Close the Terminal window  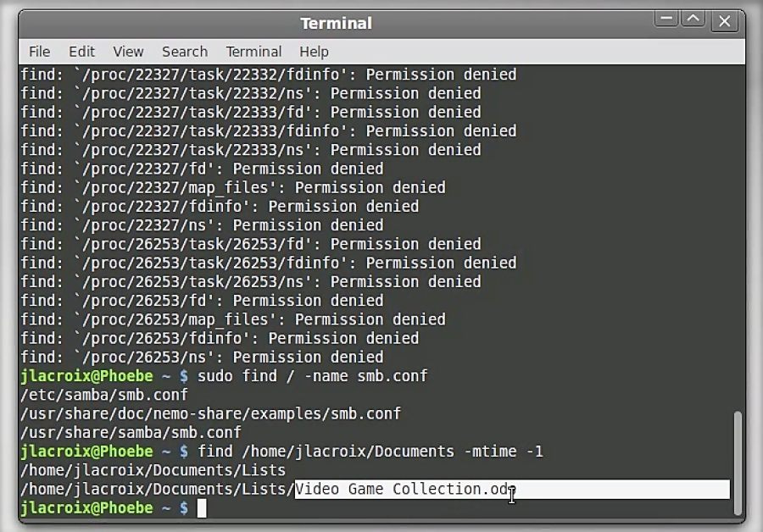click(725, 21)
